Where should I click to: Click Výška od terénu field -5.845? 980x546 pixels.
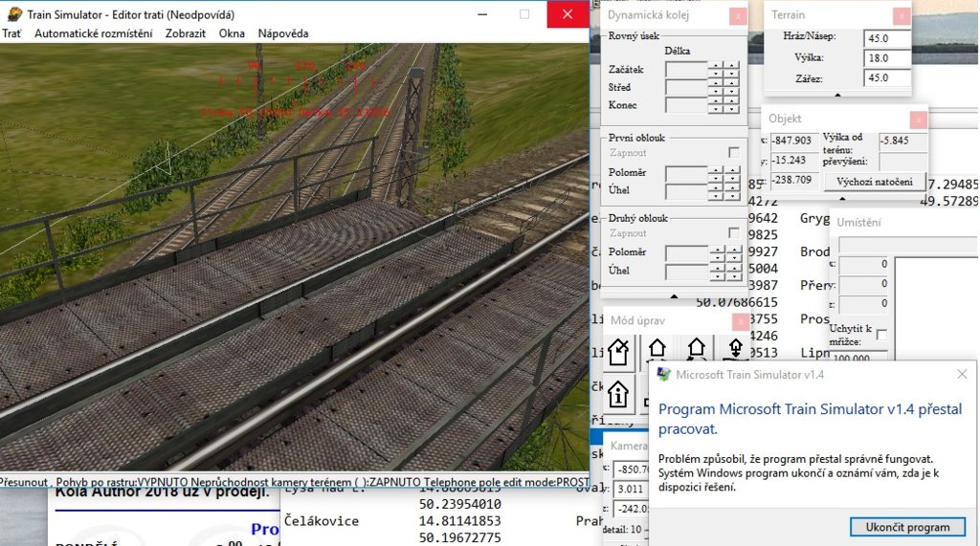[x=902, y=141]
